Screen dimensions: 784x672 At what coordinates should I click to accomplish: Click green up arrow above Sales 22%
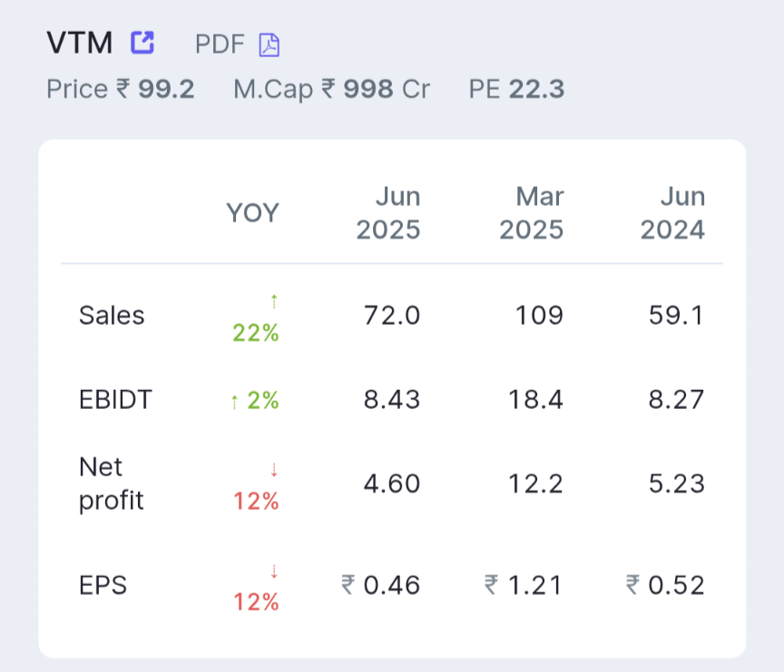(274, 300)
